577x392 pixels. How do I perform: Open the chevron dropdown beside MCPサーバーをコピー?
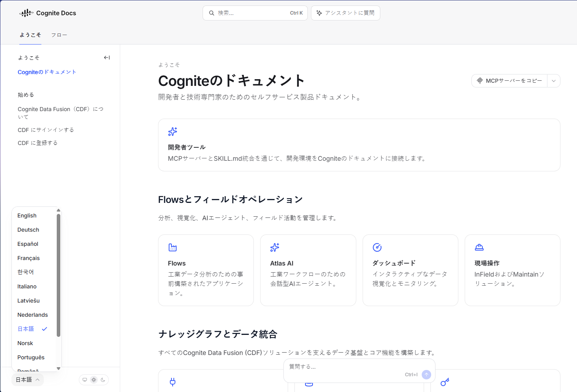tap(554, 81)
